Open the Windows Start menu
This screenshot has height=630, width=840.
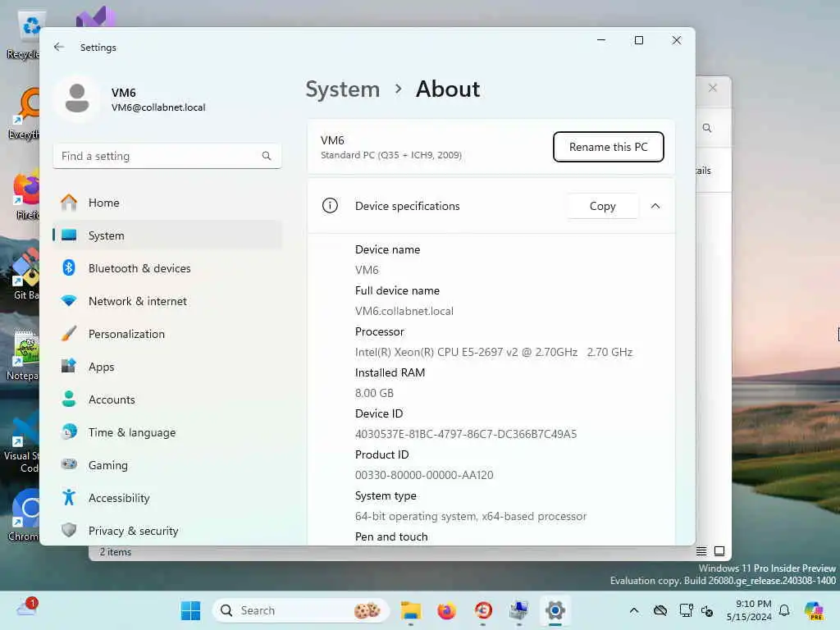(x=190, y=610)
